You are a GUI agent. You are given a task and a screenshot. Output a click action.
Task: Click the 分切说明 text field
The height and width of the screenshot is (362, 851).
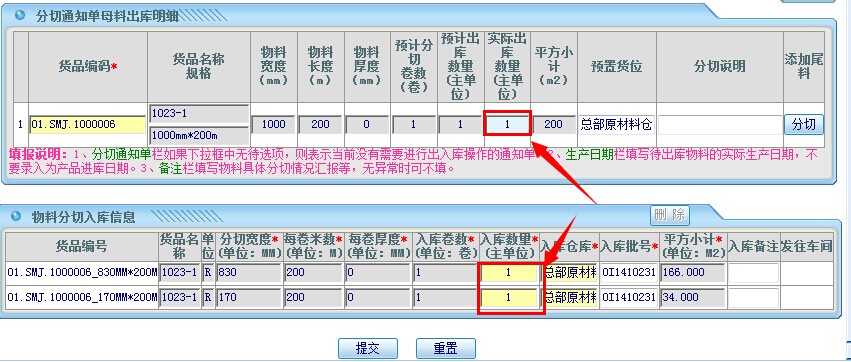[x=720, y=125]
